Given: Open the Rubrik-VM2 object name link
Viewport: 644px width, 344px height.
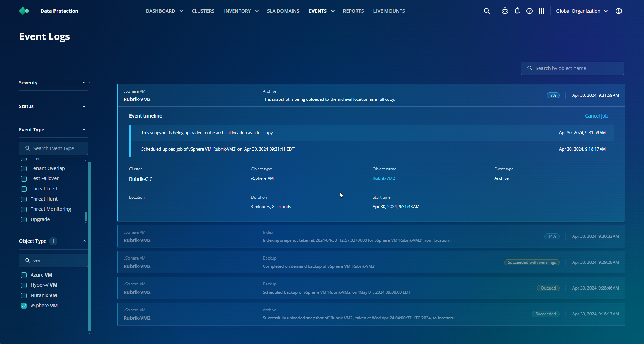Looking at the screenshot, I should (384, 178).
